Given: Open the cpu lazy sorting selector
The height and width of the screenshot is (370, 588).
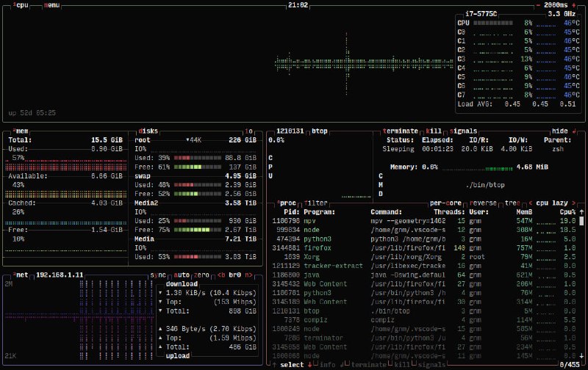Looking at the screenshot, I should 552,203.
